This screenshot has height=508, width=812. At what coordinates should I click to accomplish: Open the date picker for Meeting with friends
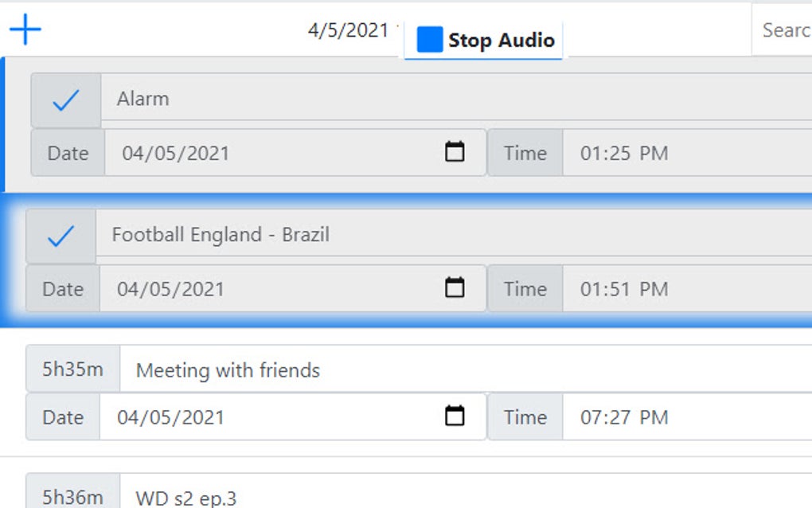click(454, 416)
